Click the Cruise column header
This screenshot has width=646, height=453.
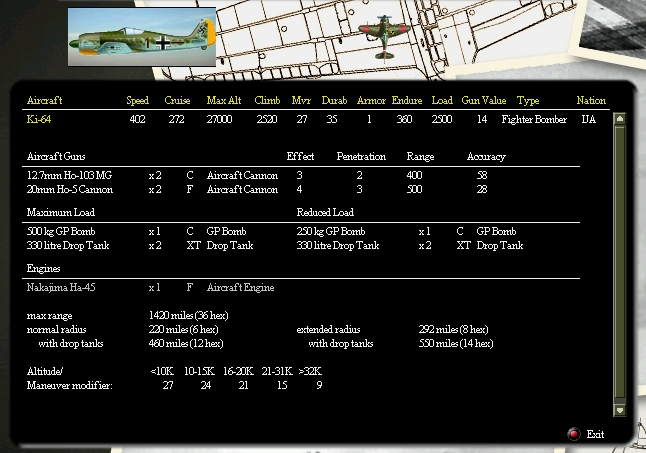click(177, 100)
